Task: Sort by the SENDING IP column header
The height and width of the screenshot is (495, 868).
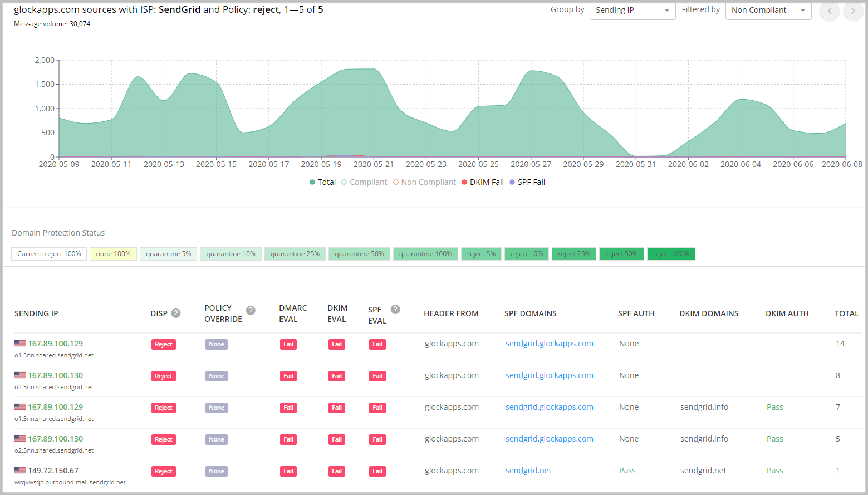Action: tap(36, 313)
